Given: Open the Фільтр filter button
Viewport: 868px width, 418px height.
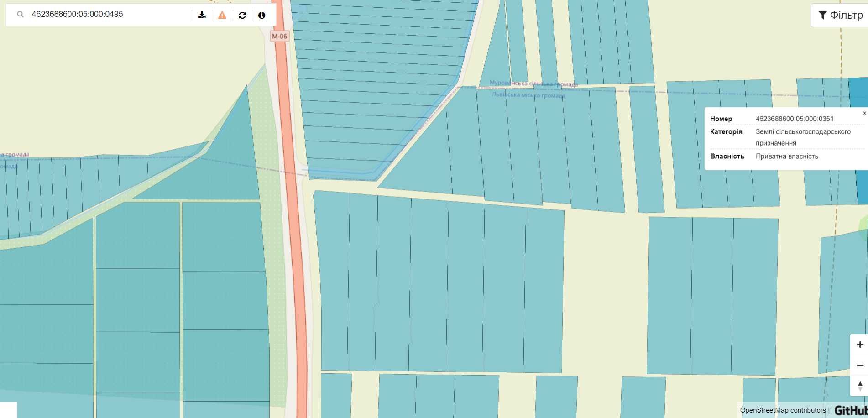Looking at the screenshot, I should pyautogui.click(x=840, y=15).
